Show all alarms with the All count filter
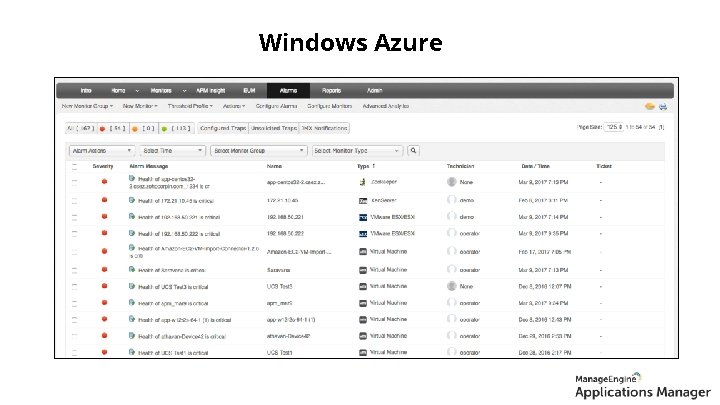 click(81, 129)
